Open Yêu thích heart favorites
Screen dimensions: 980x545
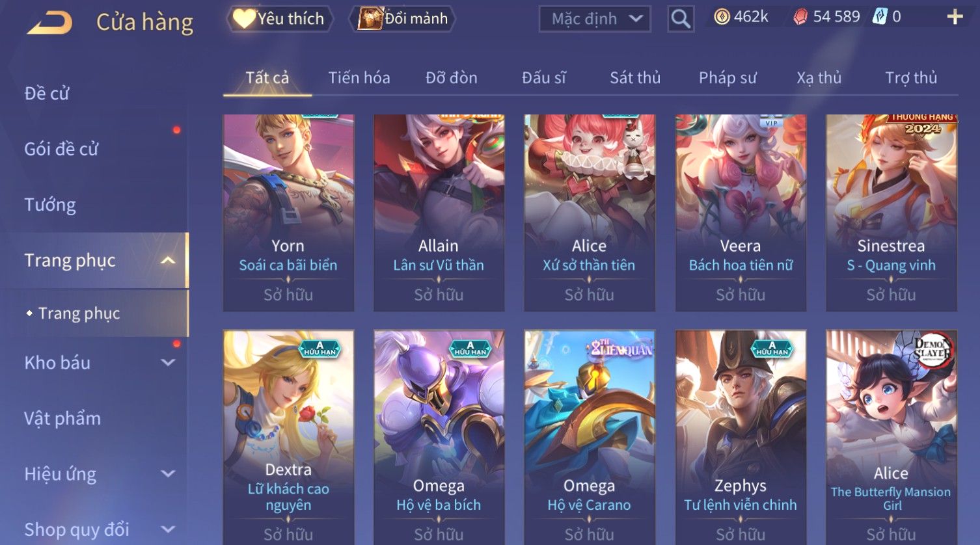279,19
